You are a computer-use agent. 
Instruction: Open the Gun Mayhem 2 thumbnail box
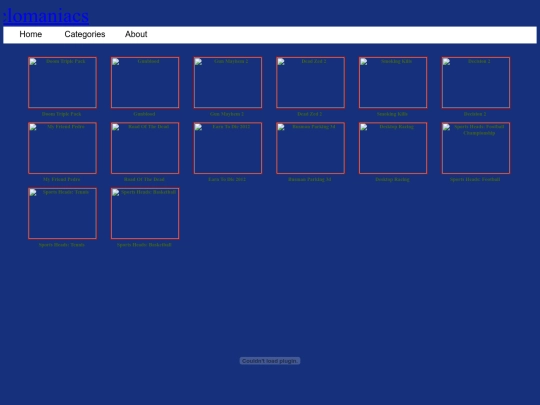228,83
